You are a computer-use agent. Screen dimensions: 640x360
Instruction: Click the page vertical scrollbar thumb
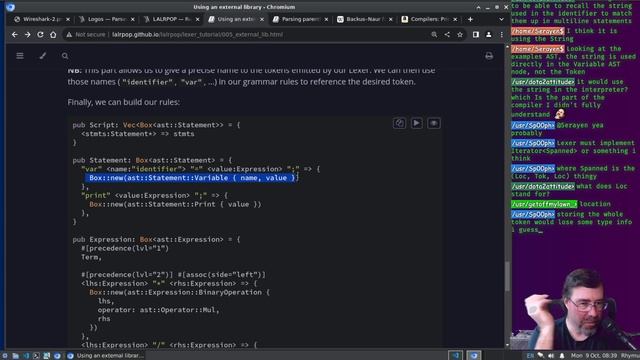[x=507, y=276]
